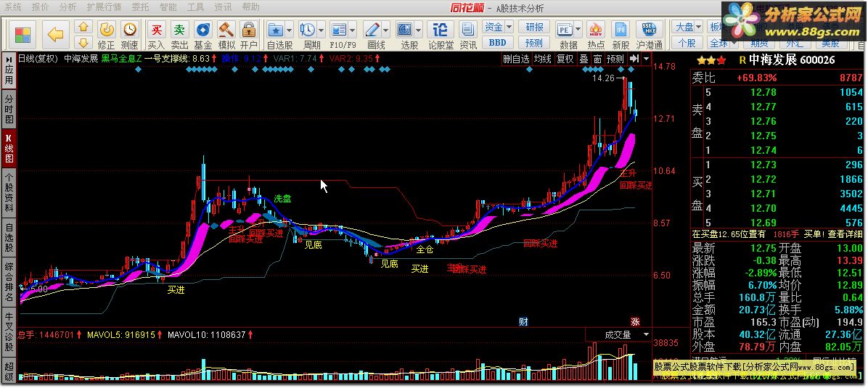Open the 卖出 sell order icon
This screenshot has width=868, height=388.
point(179,35)
